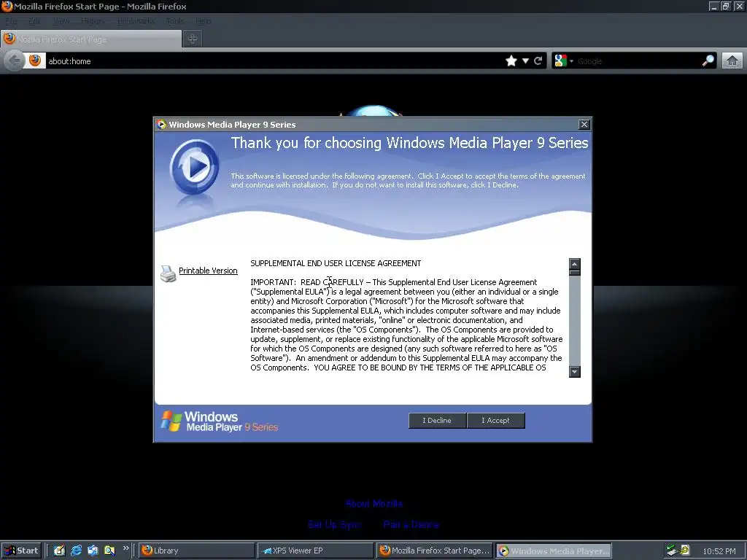Open the Printable Version link
This screenshot has height=560, width=747.
(208, 271)
